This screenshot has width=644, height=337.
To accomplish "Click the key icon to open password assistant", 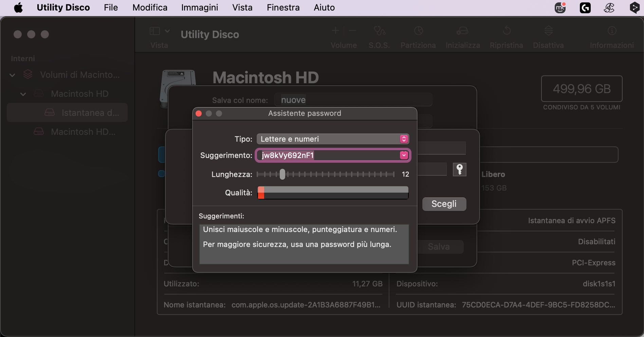I will tap(459, 169).
